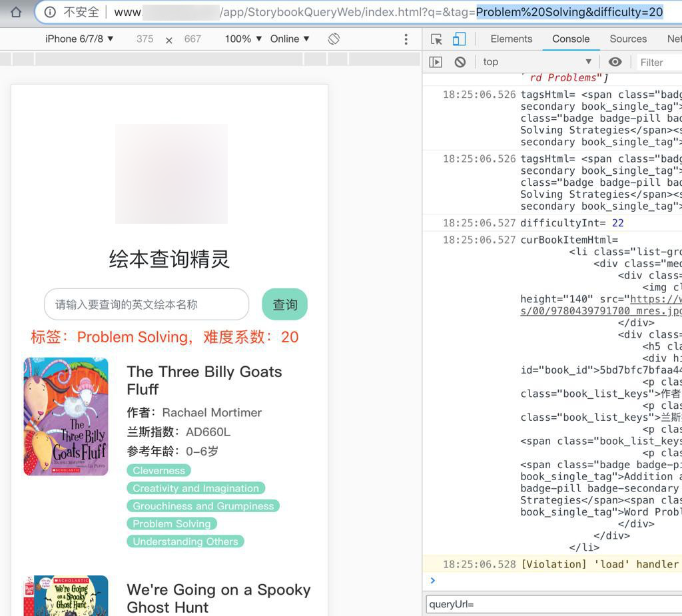Open the 100% zoom dropdown
This screenshot has width=682, height=616.
click(x=243, y=39)
